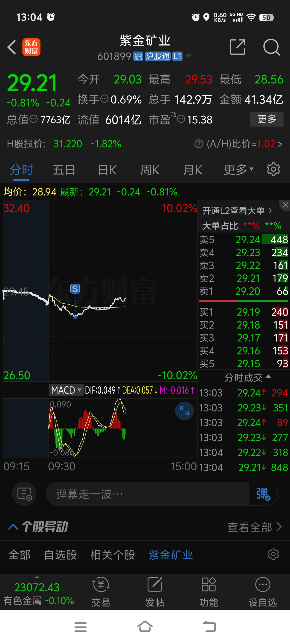Screen dimensions: 290x644
Task: Switch to the 月K tab
Action: [x=192, y=170]
